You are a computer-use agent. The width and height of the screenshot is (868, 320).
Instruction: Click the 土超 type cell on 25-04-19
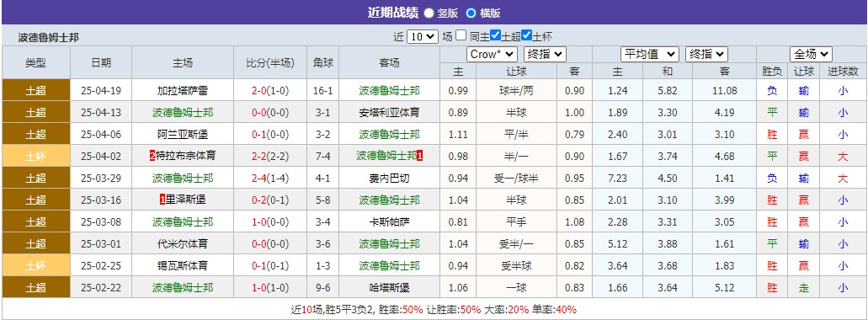click(36, 91)
